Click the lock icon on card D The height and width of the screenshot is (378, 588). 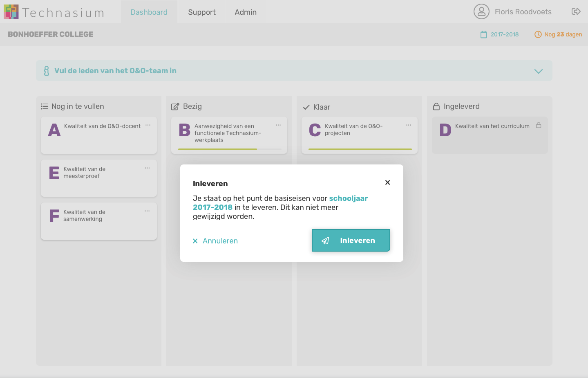(x=539, y=126)
